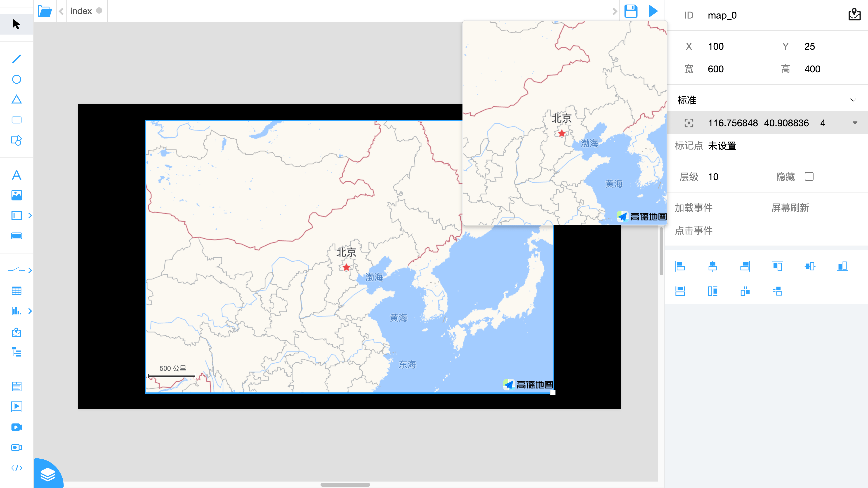This screenshot has width=868, height=488.
Task: Expand the input component submenu chevron
Action: [x=30, y=216]
